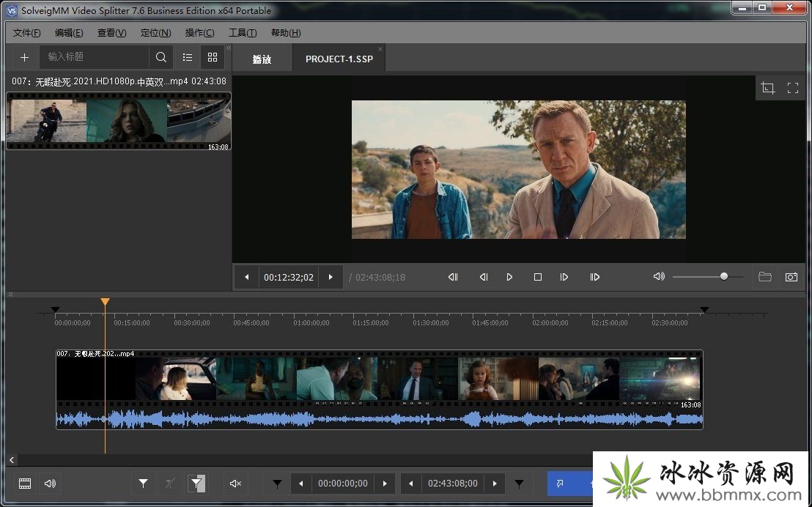Decrease end time 02:43:08;00
This screenshot has width=812, height=507.
click(411, 484)
